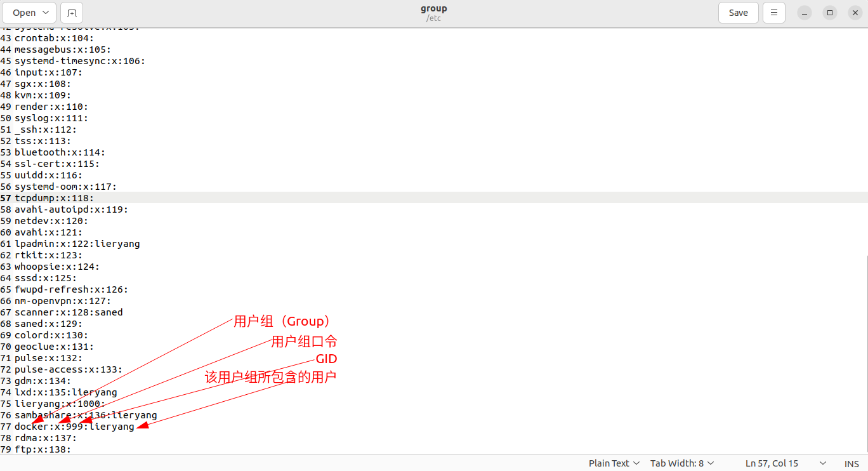Minimize the gedit window
Viewport: 868px width, 471px height.
pyautogui.click(x=805, y=13)
